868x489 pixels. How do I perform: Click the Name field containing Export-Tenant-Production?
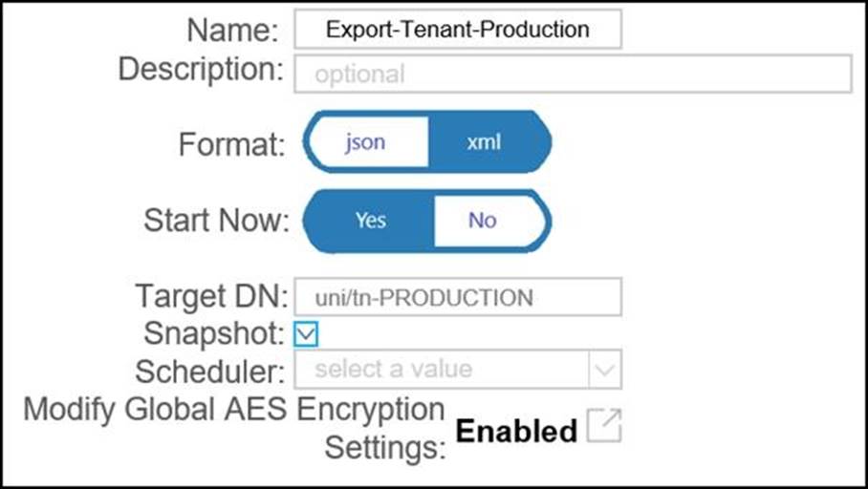point(458,30)
